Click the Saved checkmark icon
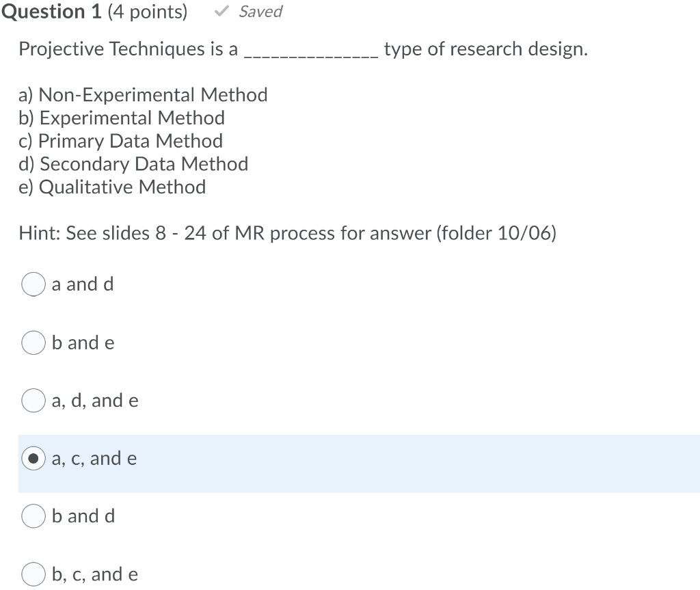 (x=220, y=11)
